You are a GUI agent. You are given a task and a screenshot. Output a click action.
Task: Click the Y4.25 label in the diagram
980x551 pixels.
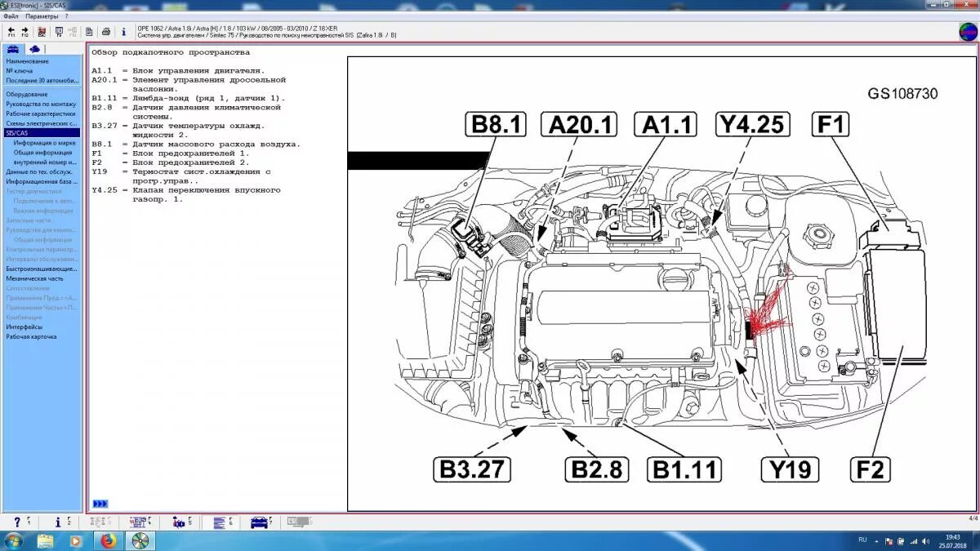(x=752, y=124)
